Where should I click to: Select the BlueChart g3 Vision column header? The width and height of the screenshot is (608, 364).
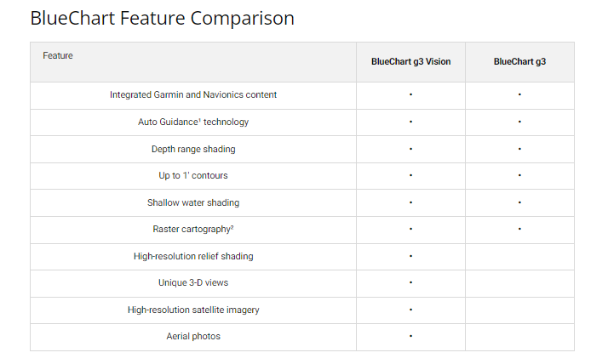click(410, 62)
